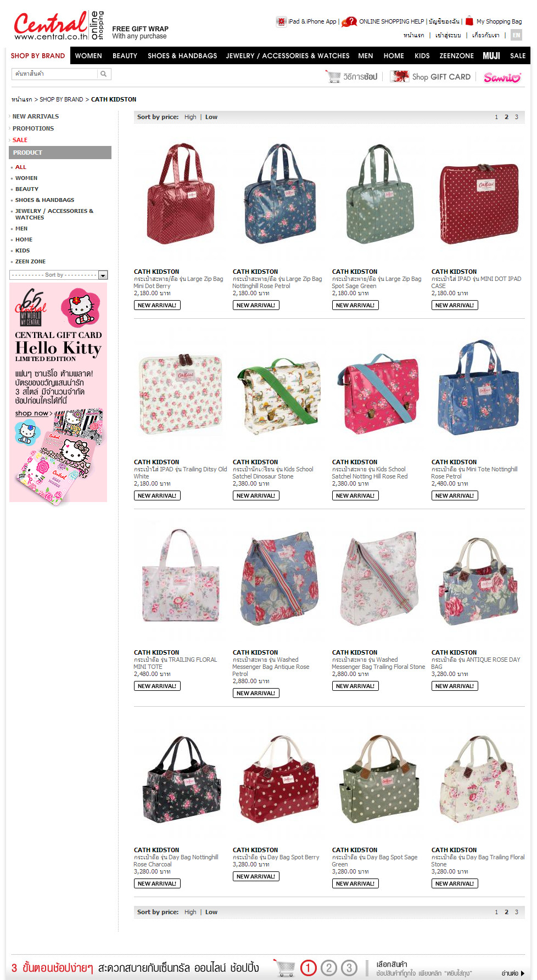This screenshot has height=980, width=537.
Task: Click the Online Shopping Help question icon
Action: click(349, 22)
